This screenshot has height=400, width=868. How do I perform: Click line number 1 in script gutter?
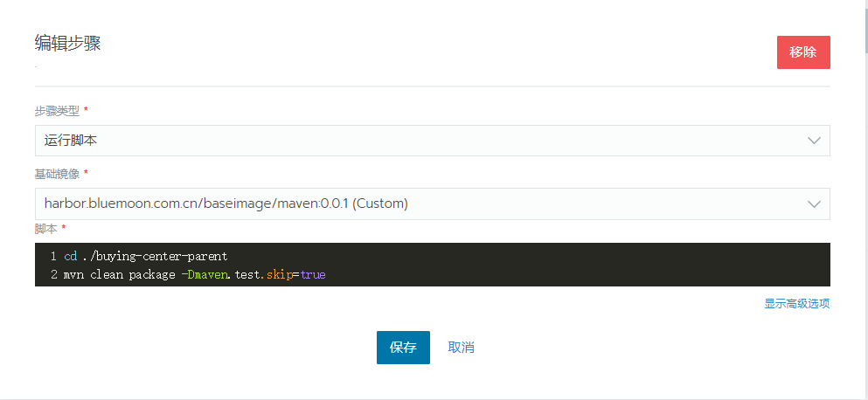point(53,256)
